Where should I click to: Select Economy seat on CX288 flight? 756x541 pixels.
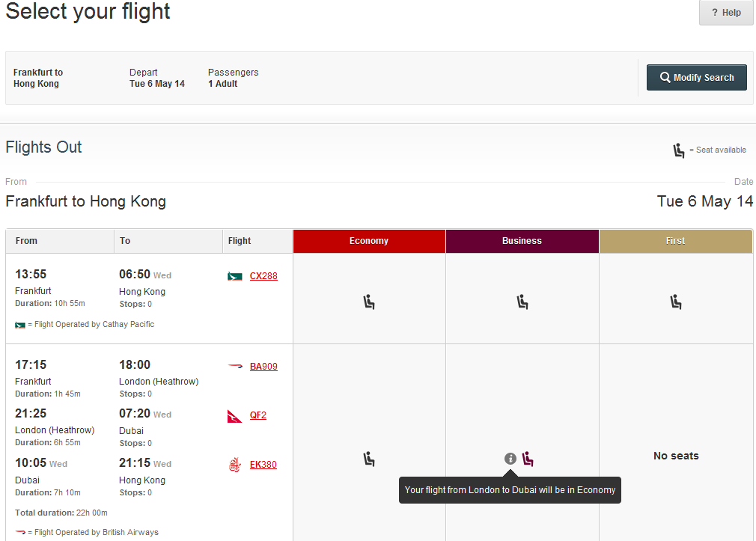pos(369,302)
